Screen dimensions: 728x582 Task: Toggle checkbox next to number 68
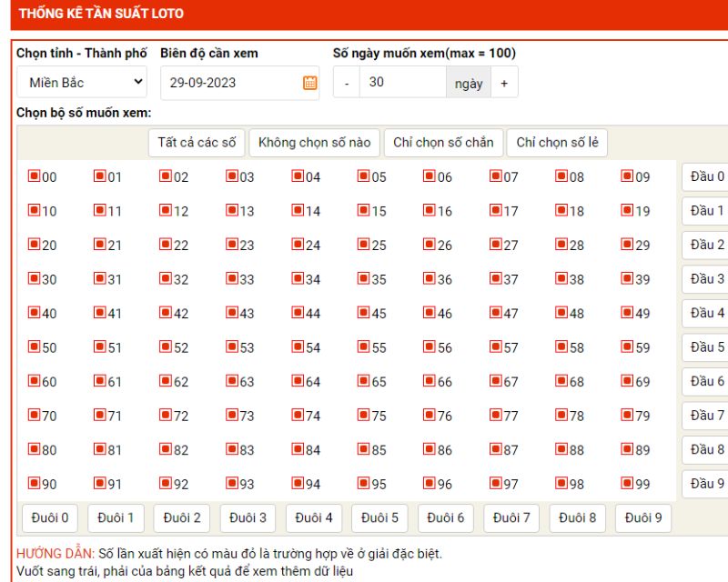click(561, 381)
